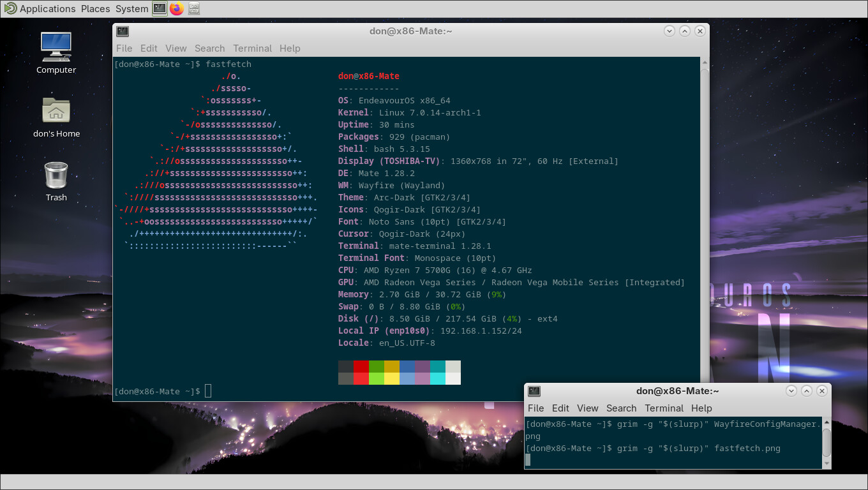Click the 'Theme: Arc-Dark' line
The height and width of the screenshot is (490, 868).
(x=405, y=198)
